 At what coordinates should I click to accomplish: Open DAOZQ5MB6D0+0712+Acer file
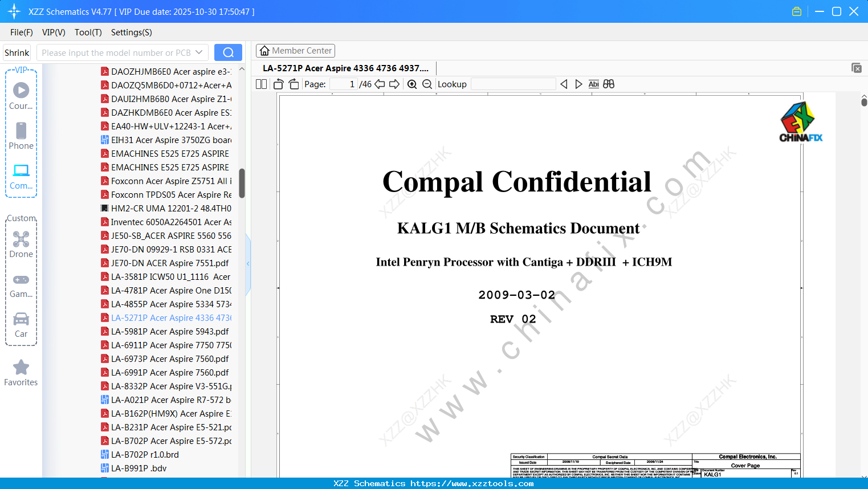point(166,85)
